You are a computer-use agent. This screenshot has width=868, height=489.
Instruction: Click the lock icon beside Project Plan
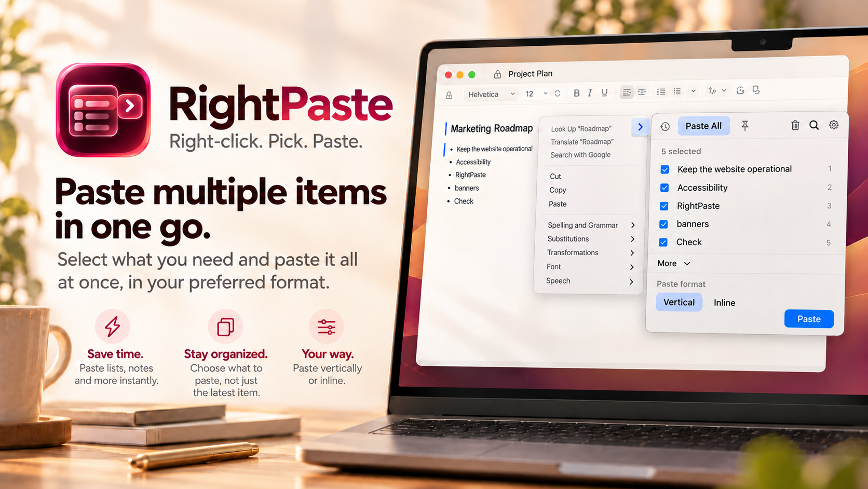tap(497, 74)
